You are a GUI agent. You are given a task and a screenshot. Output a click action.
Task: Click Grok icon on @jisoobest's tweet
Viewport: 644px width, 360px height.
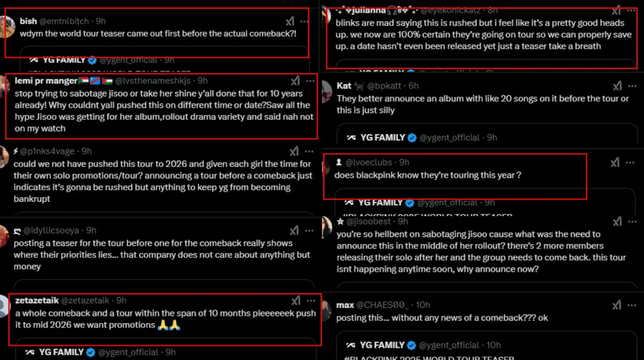click(x=616, y=221)
